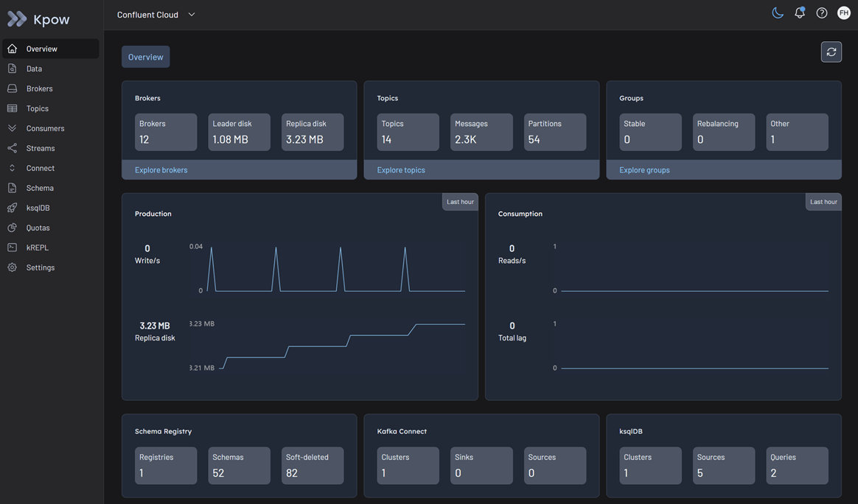Go to Data in sidebar menu
The width and height of the screenshot is (858, 504).
click(34, 69)
